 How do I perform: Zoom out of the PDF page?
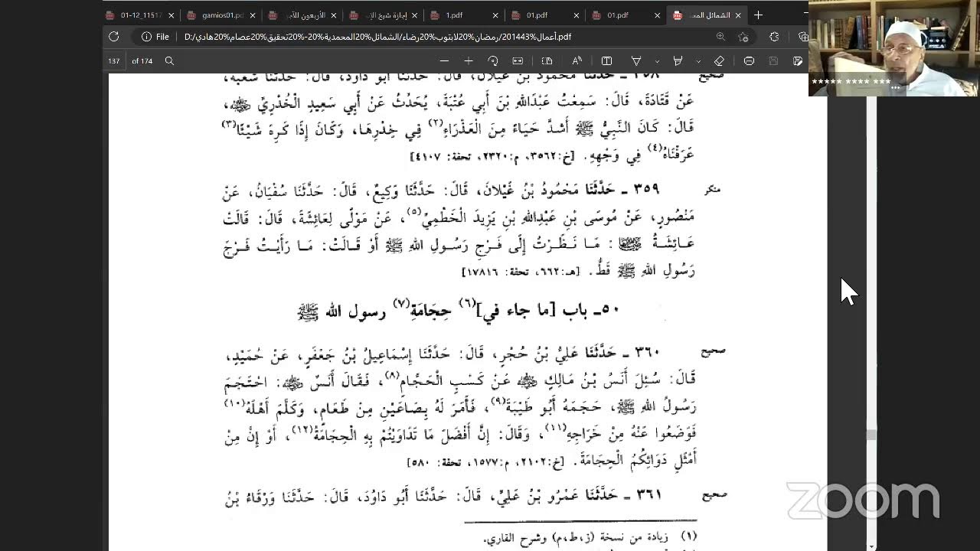(x=444, y=61)
